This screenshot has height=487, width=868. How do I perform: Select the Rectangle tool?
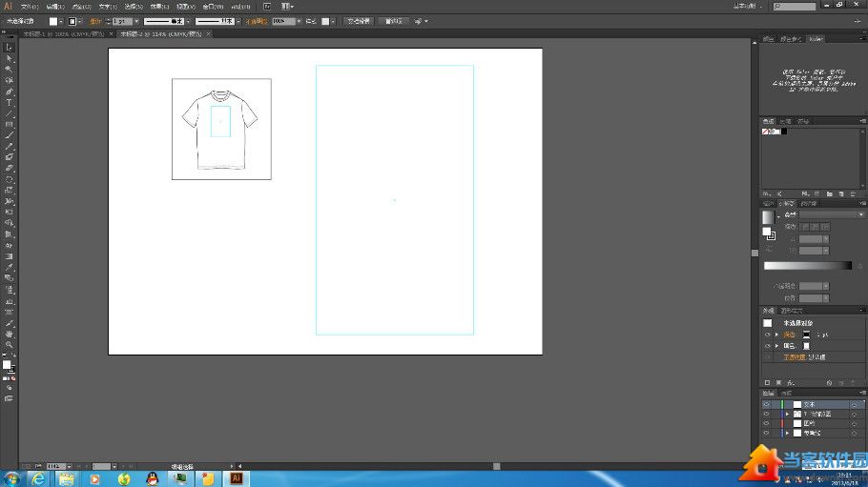pos(9,125)
